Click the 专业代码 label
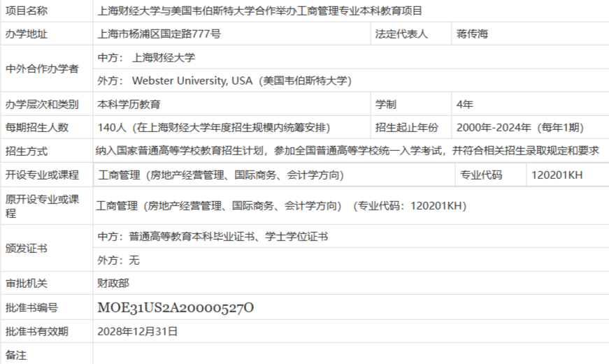609x364 pixels. pyautogui.click(x=481, y=175)
